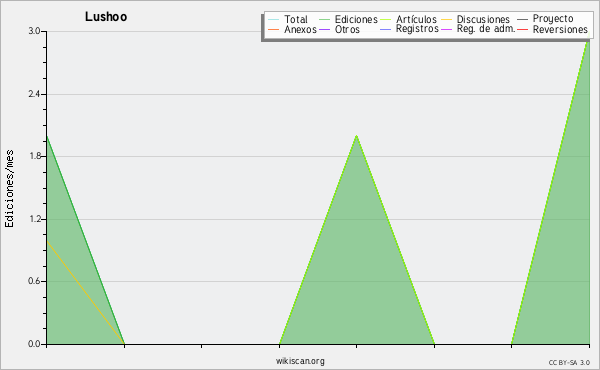Click the CC BY-SA 3.0 license text
This screenshot has width=600, height=370.
pyautogui.click(x=569, y=363)
